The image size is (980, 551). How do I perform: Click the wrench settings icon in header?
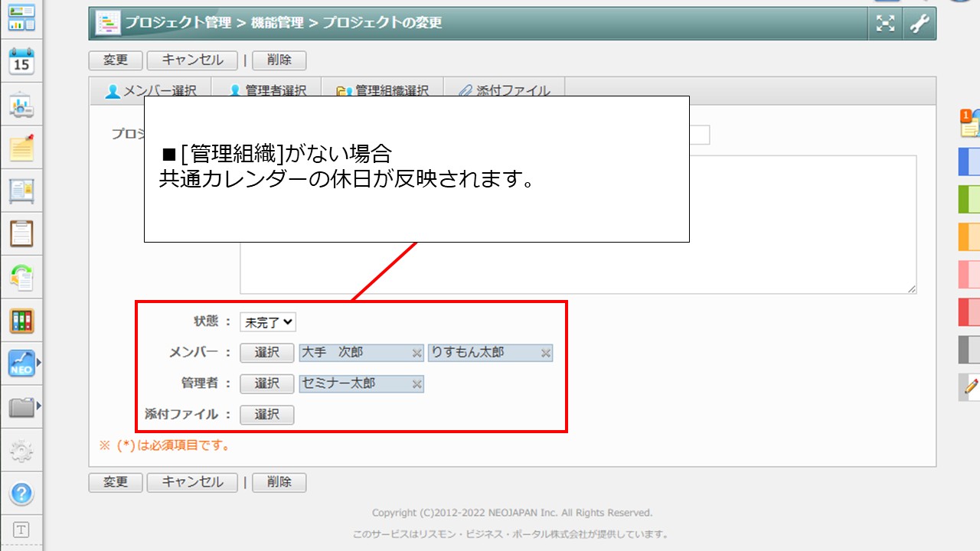pyautogui.click(x=919, y=24)
